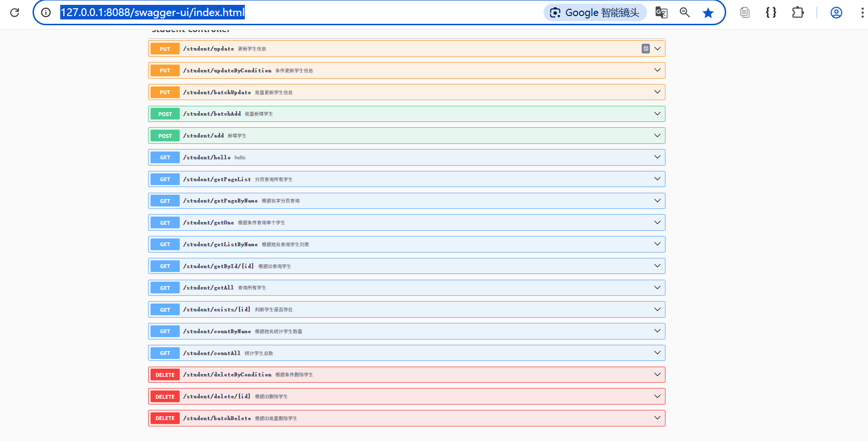Expand the /student/batchUpdate chevron
868x441 pixels.
(657, 92)
